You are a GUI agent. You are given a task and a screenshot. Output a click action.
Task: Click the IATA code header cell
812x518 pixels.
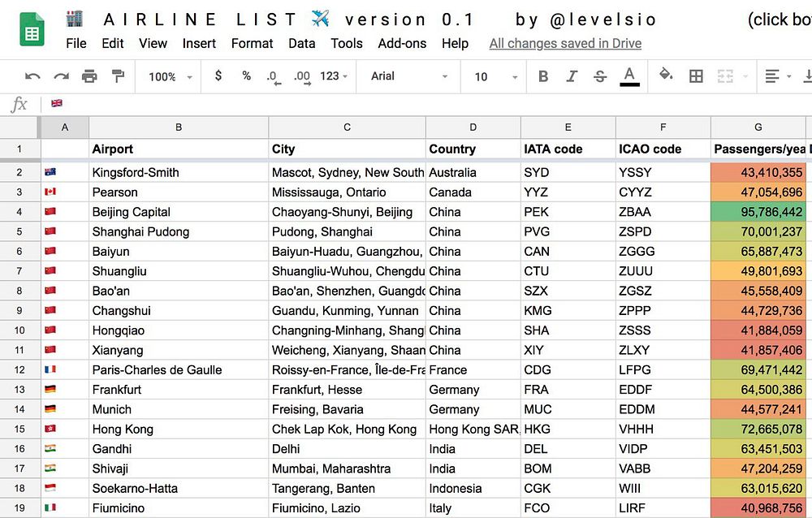[x=568, y=149]
